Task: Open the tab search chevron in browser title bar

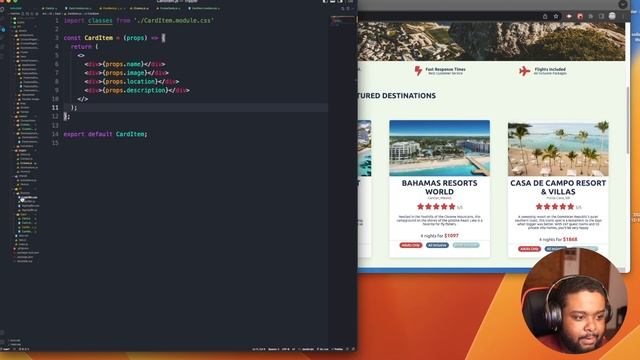Action: click(623, 4)
